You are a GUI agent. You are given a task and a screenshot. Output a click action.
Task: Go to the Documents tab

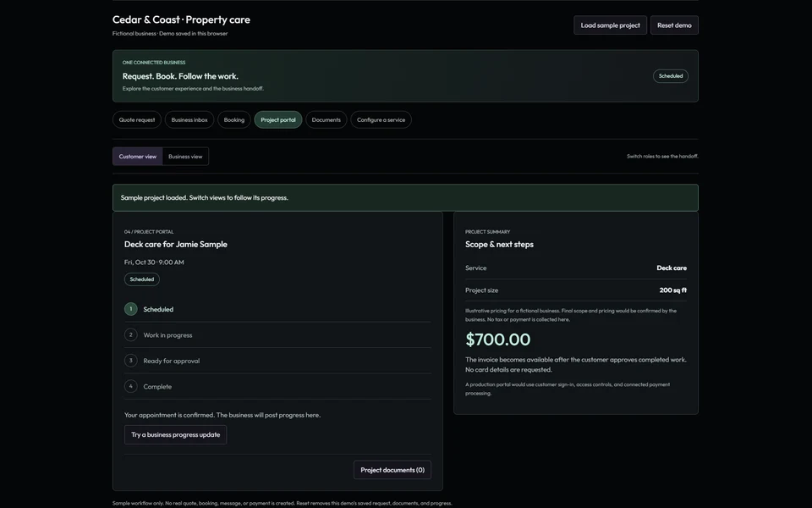326,119
